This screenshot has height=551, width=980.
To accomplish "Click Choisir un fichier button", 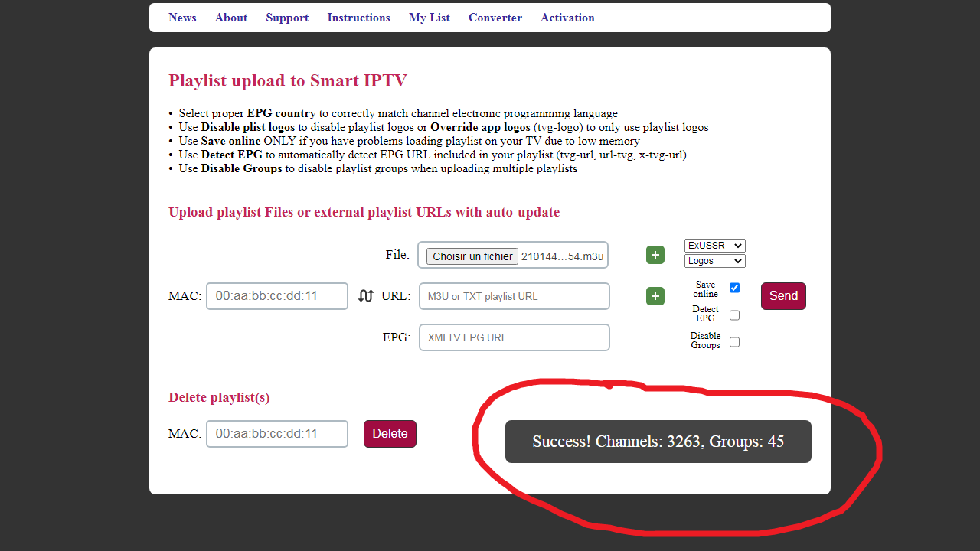I will (472, 256).
